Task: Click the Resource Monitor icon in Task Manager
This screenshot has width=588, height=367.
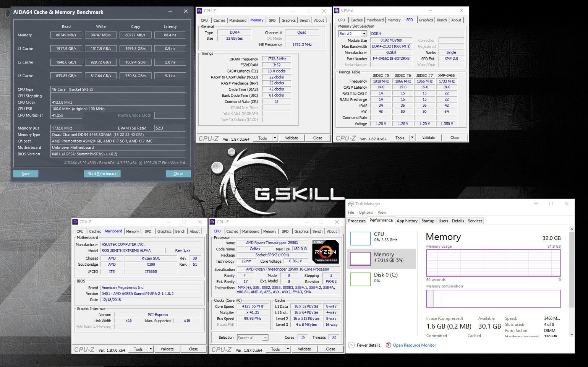Action: tap(389, 345)
